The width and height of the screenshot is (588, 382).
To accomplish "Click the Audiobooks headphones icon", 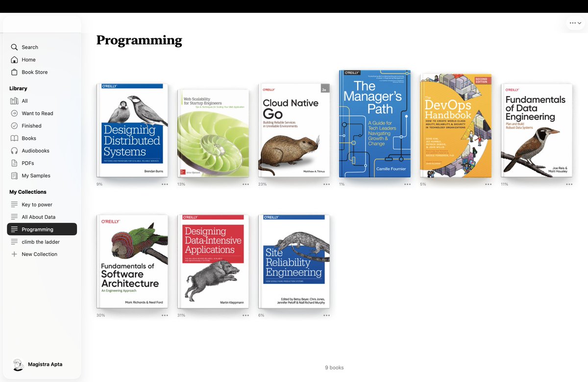I will point(14,151).
